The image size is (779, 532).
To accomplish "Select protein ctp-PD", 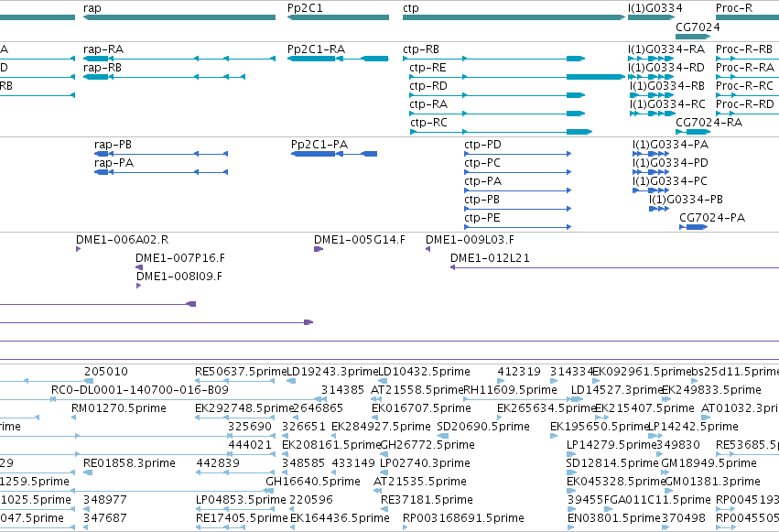I will (483, 145).
